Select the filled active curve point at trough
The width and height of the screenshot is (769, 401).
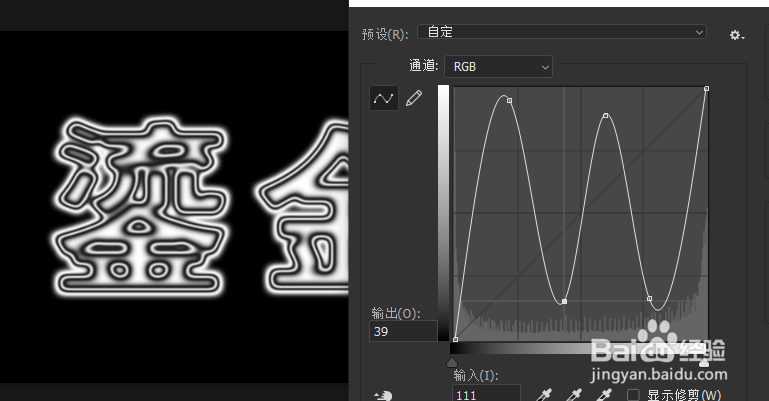[x=564, y=301]
